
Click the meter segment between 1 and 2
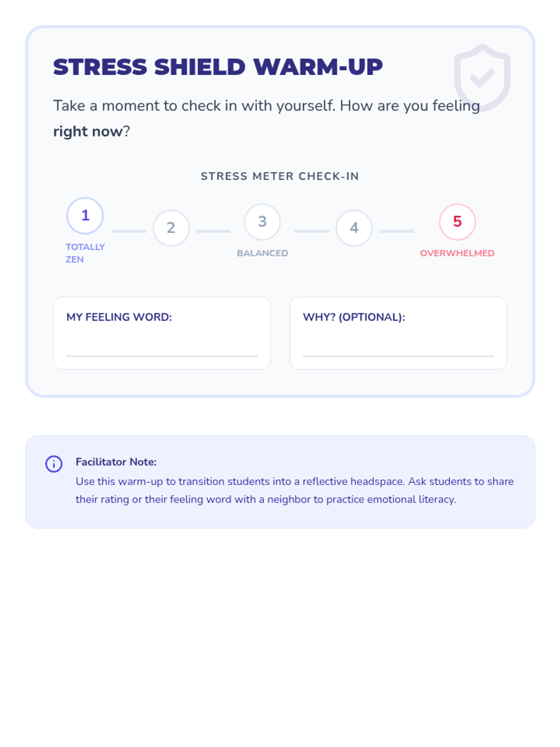coord(129,231)
